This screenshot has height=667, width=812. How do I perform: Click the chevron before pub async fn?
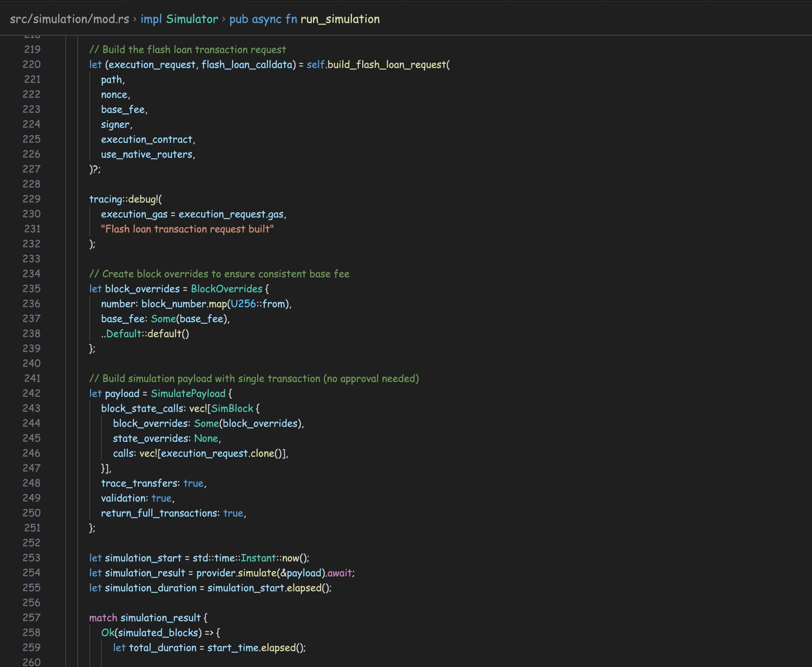click(224, 19)
